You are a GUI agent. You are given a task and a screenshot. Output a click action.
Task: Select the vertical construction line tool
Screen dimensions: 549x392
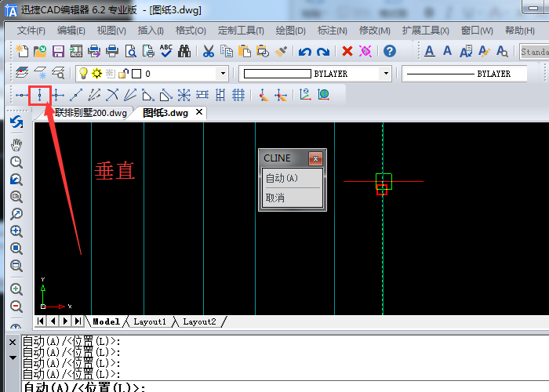pos(39,95)
